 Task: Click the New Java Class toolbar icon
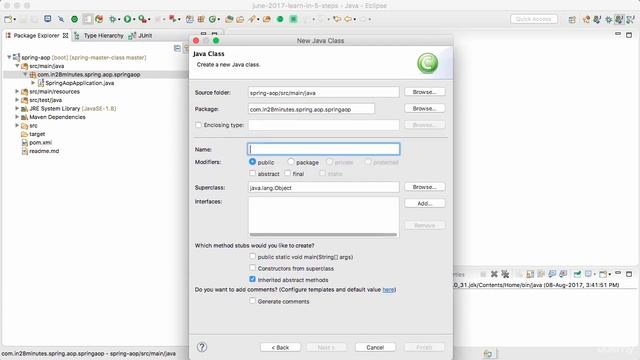pyautogui.click(x=212, y=19)
